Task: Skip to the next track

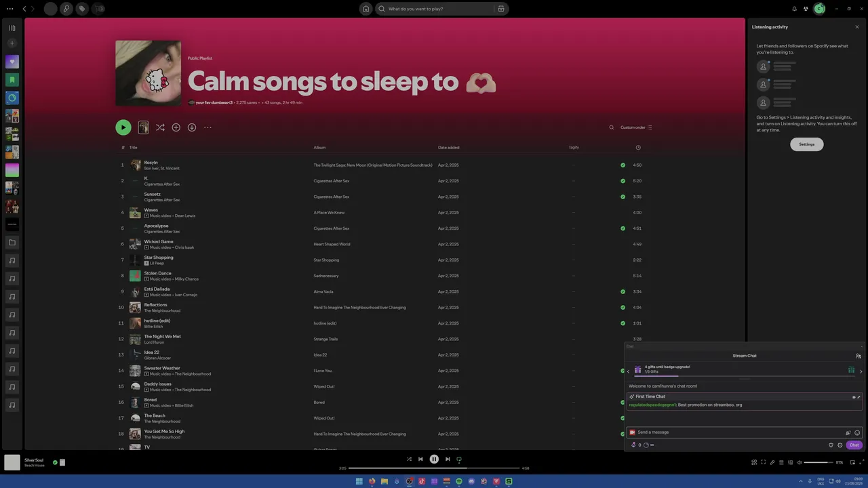Action: pos(448,459)
